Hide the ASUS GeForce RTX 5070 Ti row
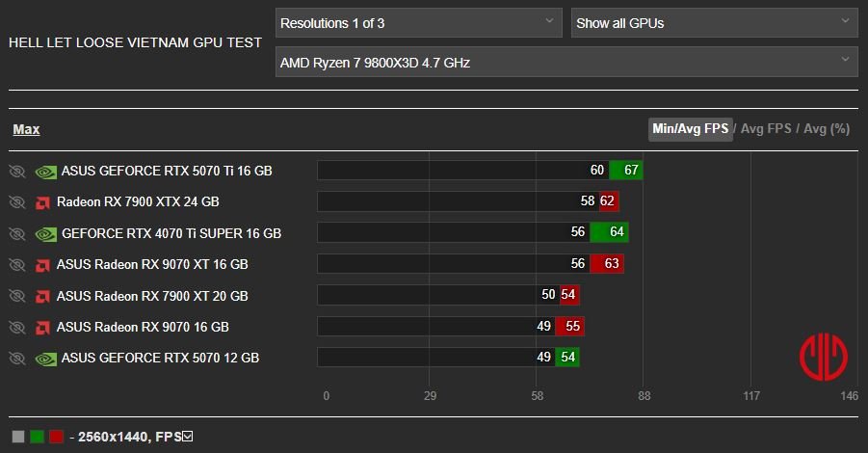 click(x=17, y=172)
